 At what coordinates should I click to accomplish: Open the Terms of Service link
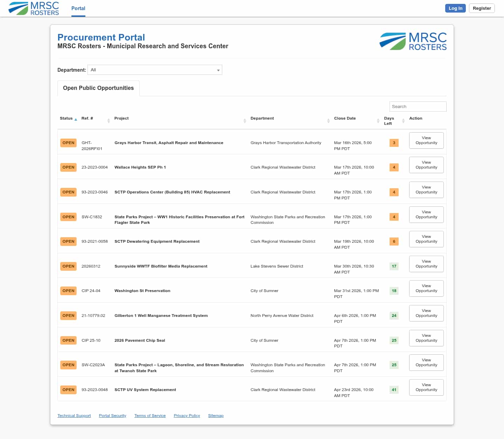(x=150, y=416)
